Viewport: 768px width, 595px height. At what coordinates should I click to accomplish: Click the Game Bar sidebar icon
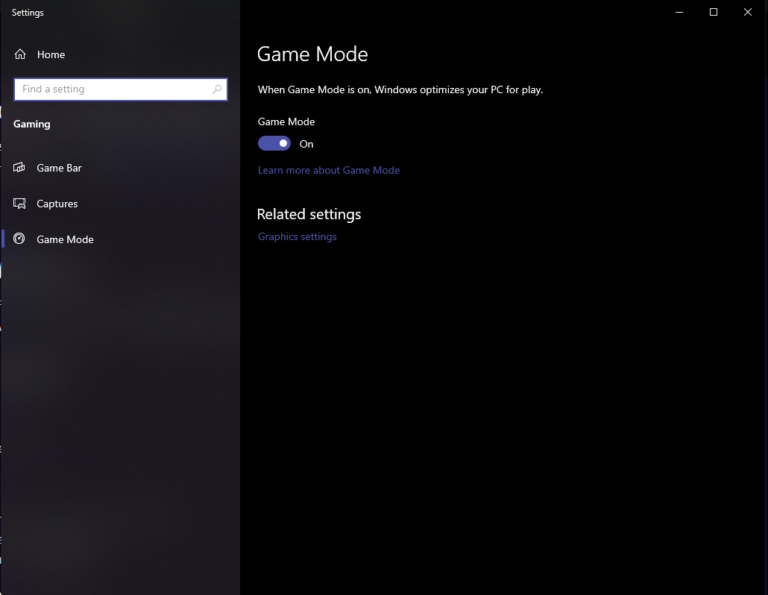(19, 168)
